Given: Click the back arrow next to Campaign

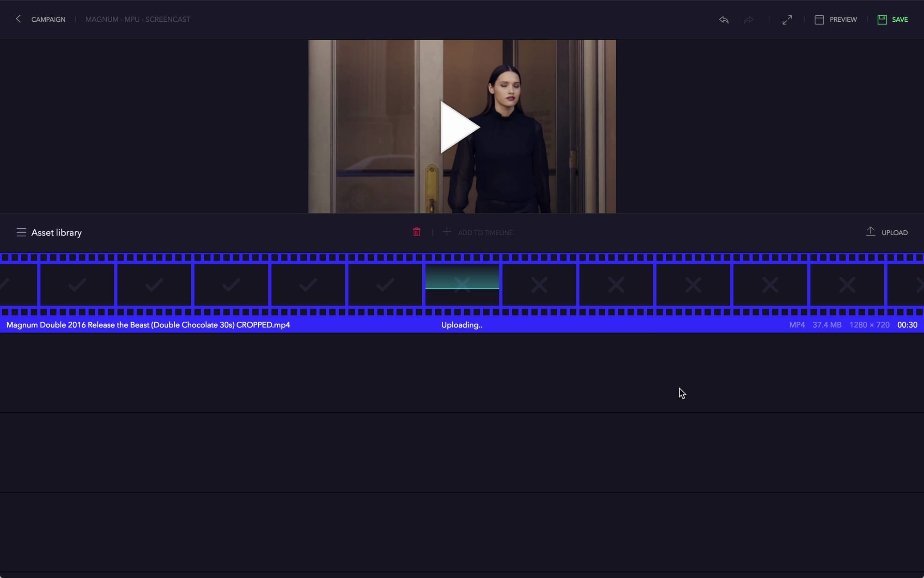Looking at the screenshot, I should 18,19.
